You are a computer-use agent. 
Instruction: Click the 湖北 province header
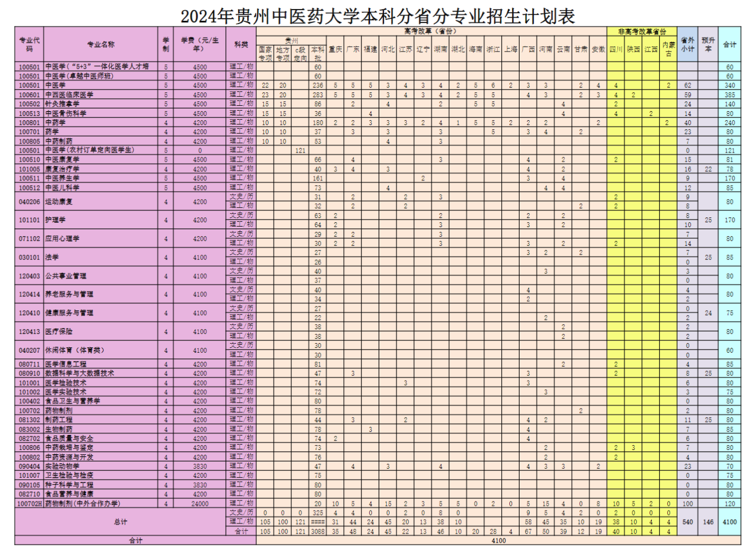coord(458,49)
